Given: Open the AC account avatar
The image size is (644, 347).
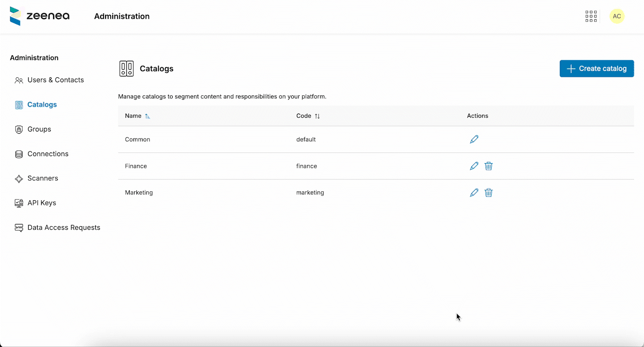Looking at the screenshot, I should pos(617,16).
